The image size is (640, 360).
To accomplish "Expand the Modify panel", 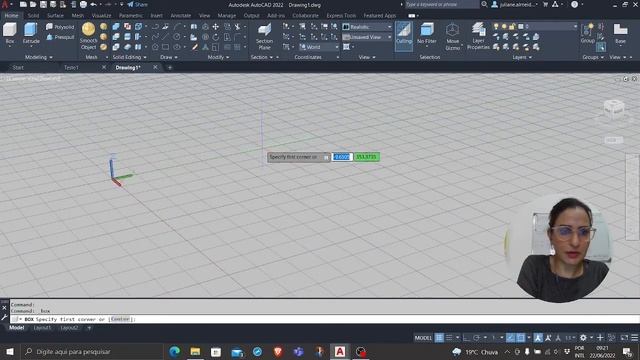I will [218, 57].
